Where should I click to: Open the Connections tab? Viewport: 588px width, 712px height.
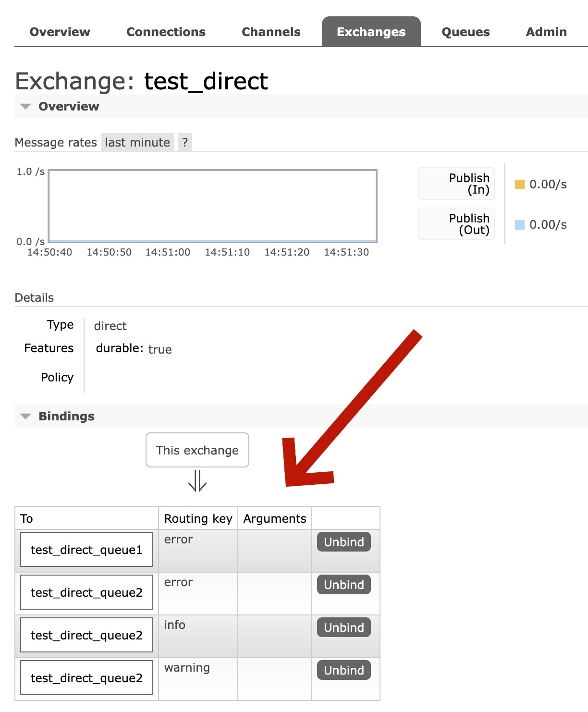point(166,32)
